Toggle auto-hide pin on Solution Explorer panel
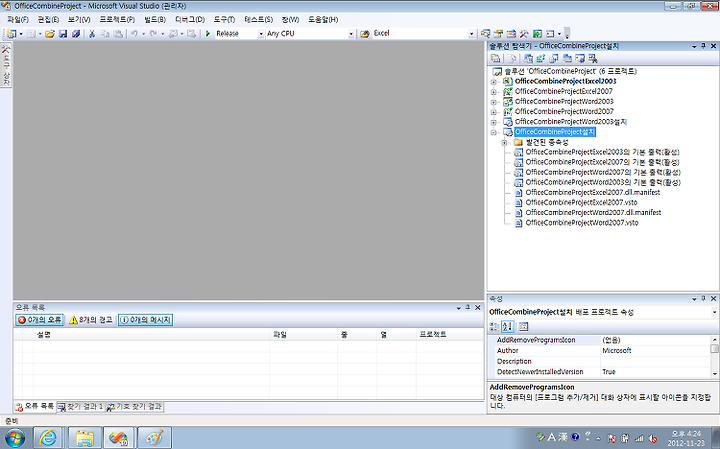Viewport: 720px width, 449px height. (x=703, y=46)
